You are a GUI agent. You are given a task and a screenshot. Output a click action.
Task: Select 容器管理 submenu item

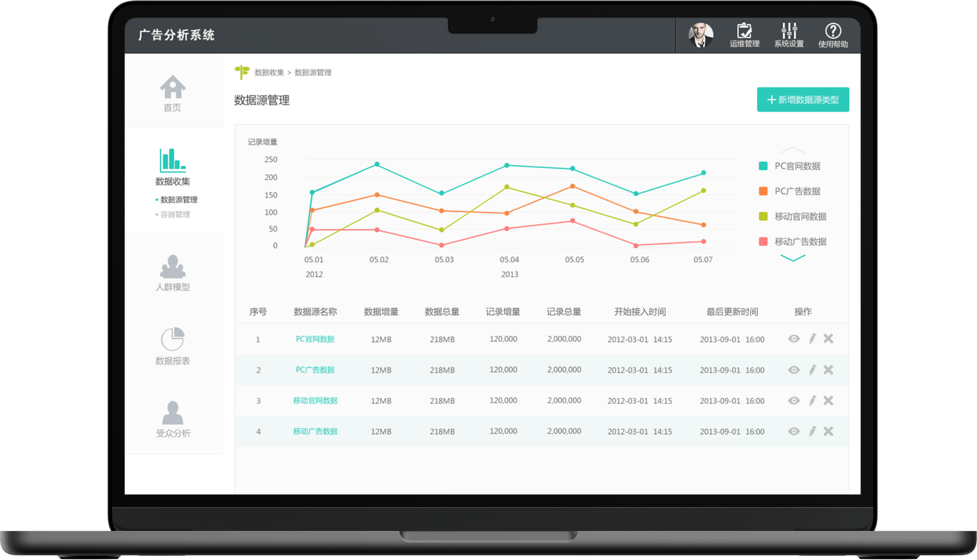tap(175, 215)
